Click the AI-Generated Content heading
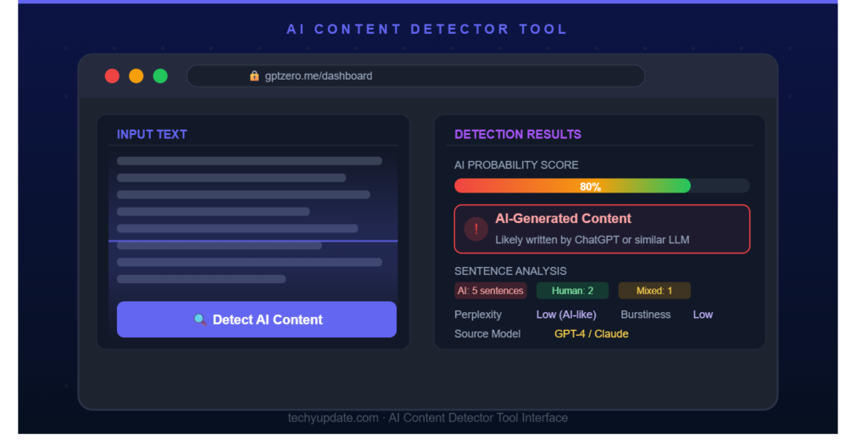Screen dimensions: 868x446 563,219
